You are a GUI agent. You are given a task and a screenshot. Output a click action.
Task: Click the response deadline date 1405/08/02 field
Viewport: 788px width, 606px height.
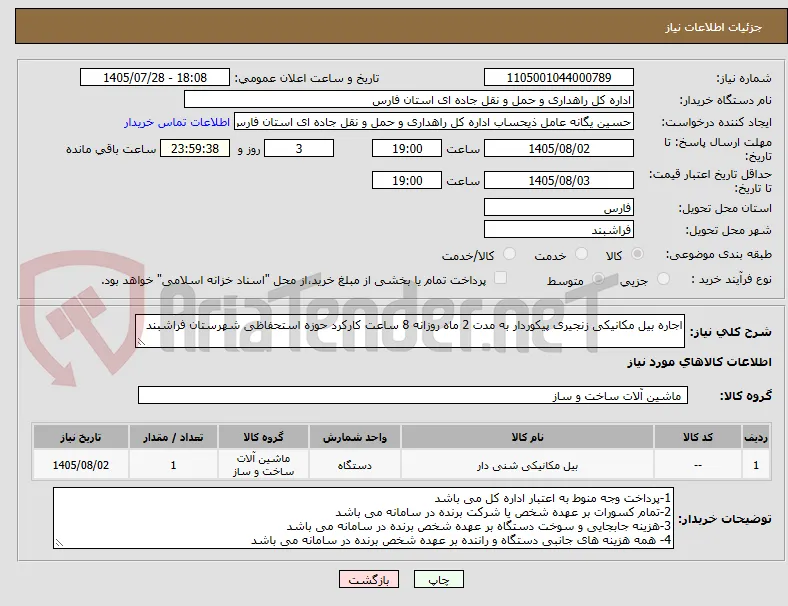(x=559, y=149)
